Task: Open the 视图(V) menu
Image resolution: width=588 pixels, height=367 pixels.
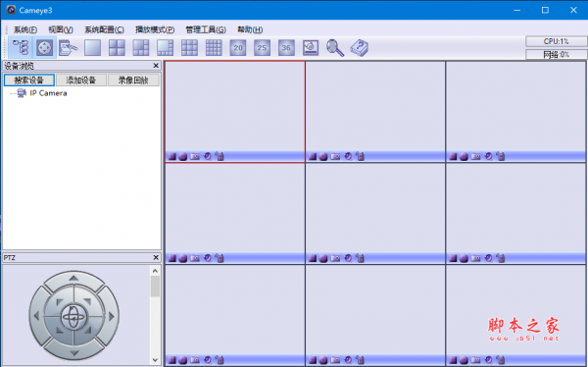Action: [61, 29]
